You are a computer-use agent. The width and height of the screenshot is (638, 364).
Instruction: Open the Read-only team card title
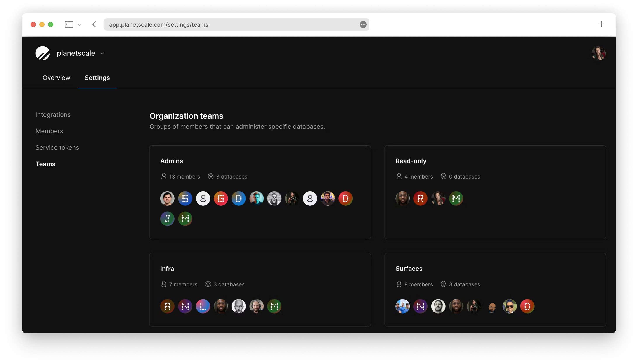pyautogui.click(x=411, y=161)
